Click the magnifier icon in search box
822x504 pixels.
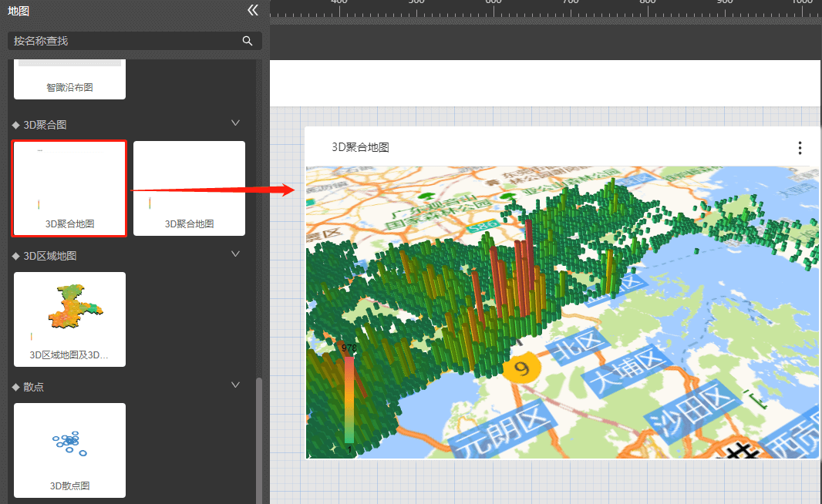click(x=248, y=41)
